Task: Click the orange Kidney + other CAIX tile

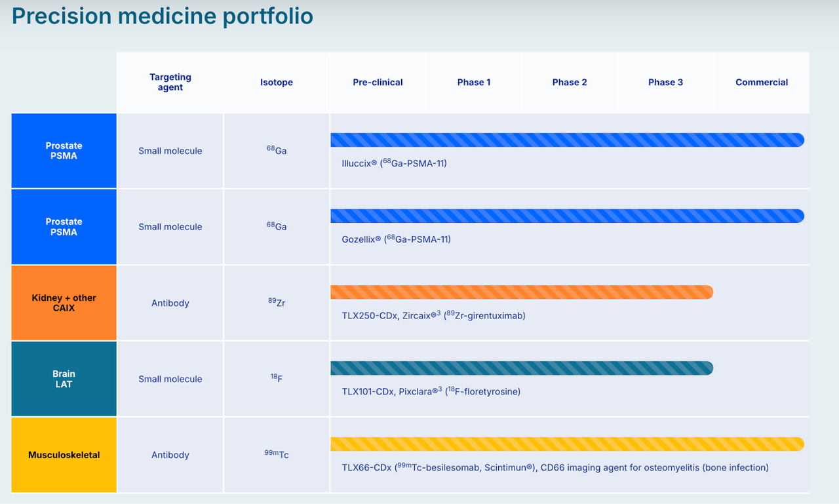Action: (64, 303)
